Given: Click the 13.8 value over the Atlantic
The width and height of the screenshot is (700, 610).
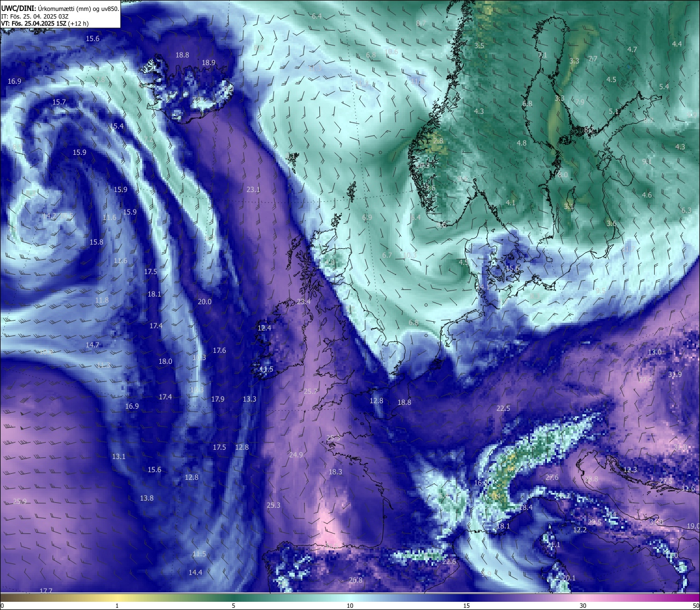Looking at the screenshot, I should [147, 498].
